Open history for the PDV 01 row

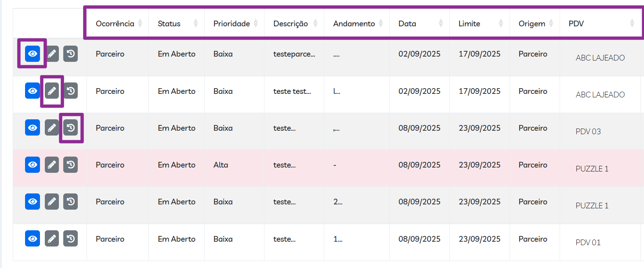pos(71,239)
